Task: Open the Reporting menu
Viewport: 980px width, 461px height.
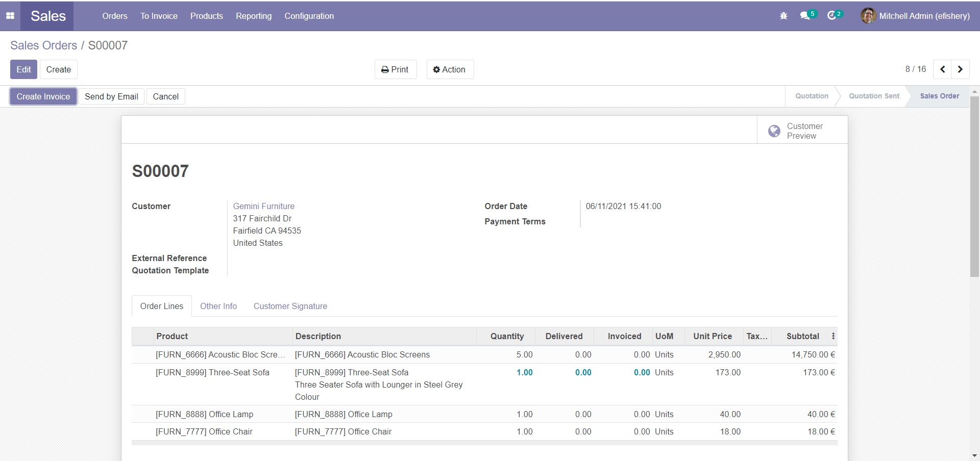Action: pyautogui.click(x=253, y=16)
